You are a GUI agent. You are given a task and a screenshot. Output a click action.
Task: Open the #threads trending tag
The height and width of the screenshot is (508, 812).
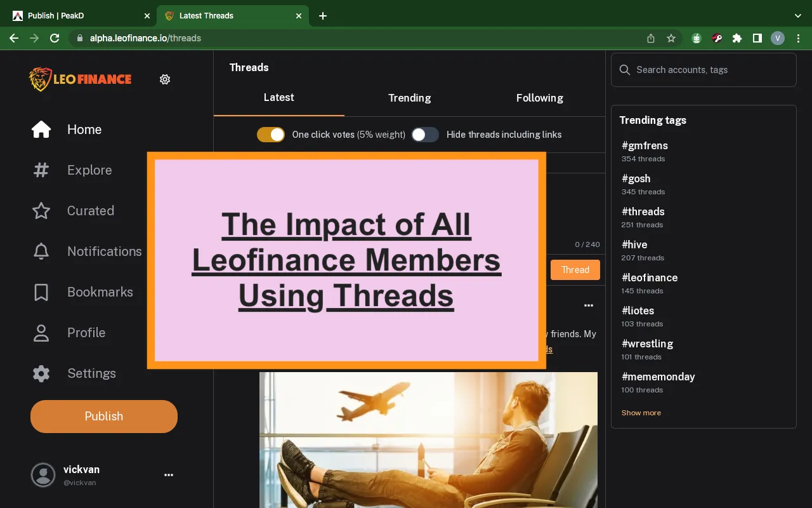point(643,211)
